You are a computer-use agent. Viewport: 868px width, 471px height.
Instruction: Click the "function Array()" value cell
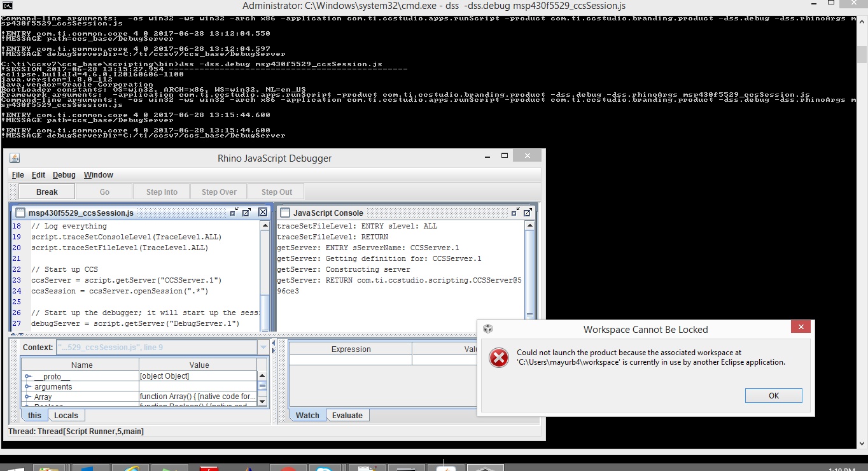click(198, 397)
